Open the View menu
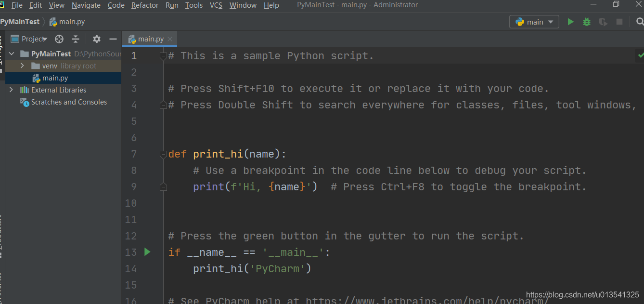Image resolution: width=644 pixels, height=304 pixels. click(x=57, y=5)
